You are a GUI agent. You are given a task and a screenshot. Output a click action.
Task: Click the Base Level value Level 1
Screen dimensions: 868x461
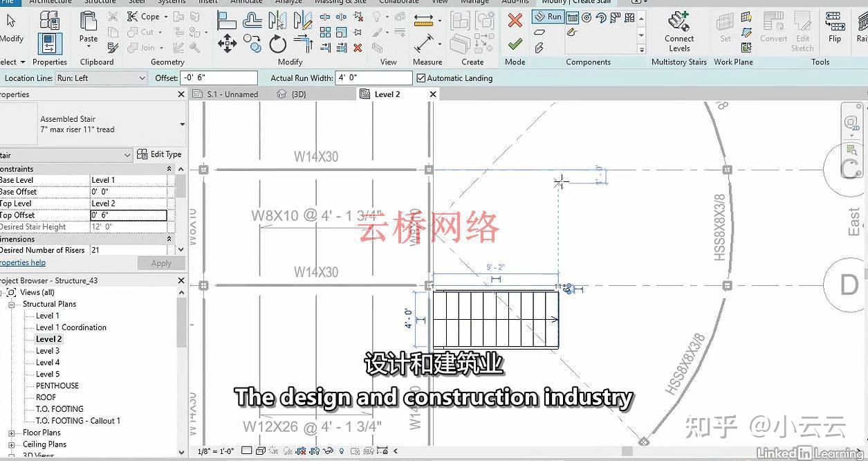click(x=129, y=180)
